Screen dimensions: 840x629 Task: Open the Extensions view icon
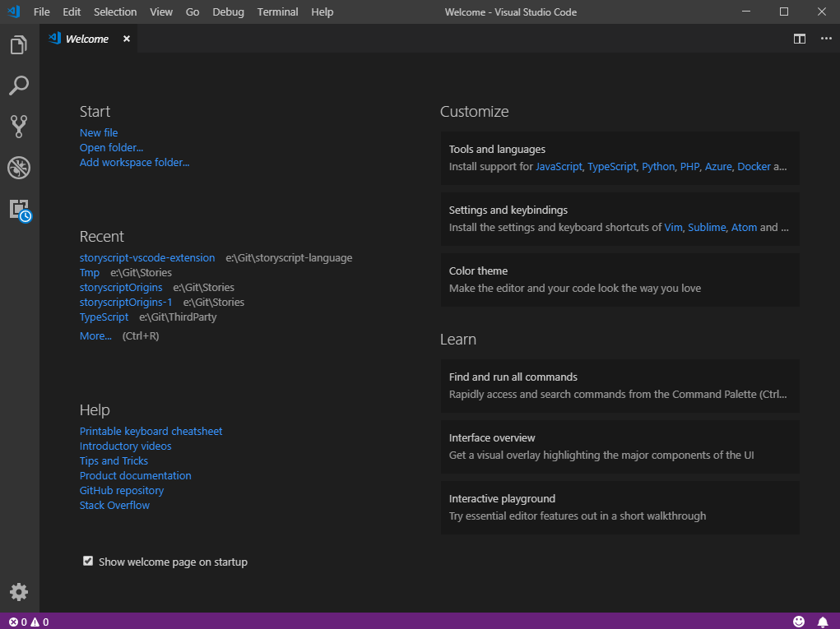point(20,210)
